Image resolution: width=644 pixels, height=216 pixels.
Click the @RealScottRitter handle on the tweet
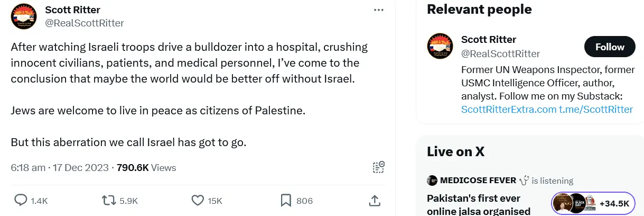click(x=85, y=23)
